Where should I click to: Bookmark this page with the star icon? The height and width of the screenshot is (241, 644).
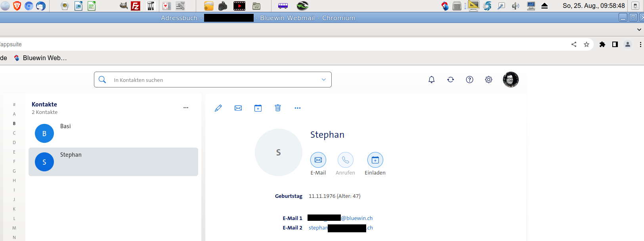coord(587,44)
